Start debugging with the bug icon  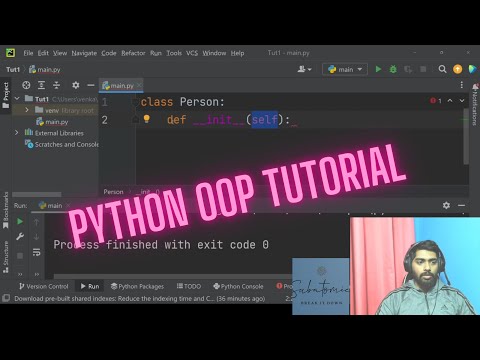(393, 69)
